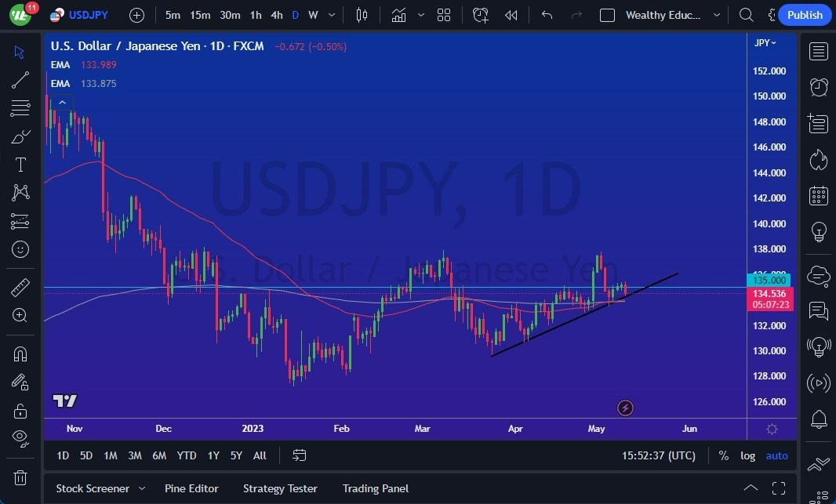The height and width of the screenshot is (504, 836).
Task: Open the Strategy Tester tab
Action: 280,488
